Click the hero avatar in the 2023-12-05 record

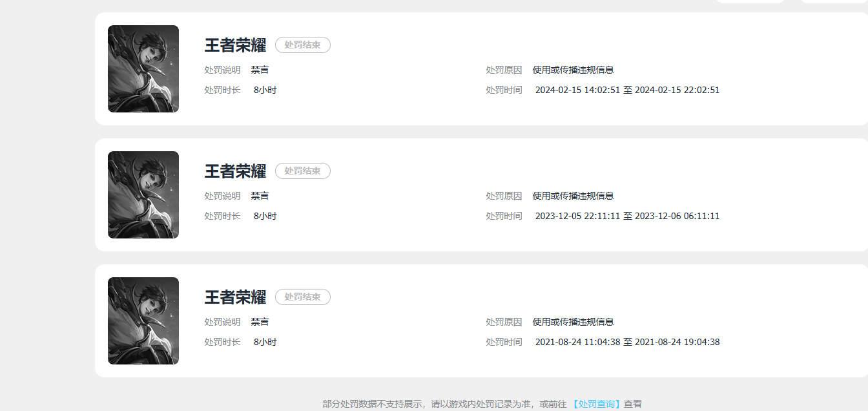click(143, 195)
